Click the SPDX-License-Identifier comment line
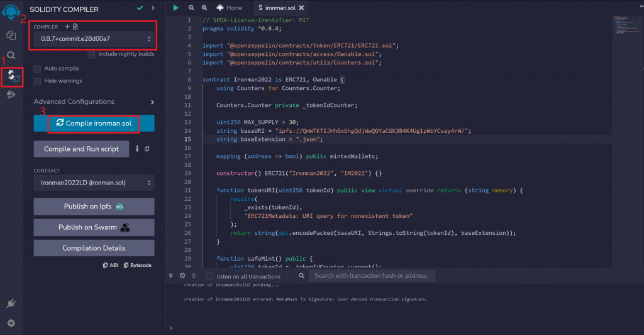This screenshot has height=335, width=644. tap(256, 20)
